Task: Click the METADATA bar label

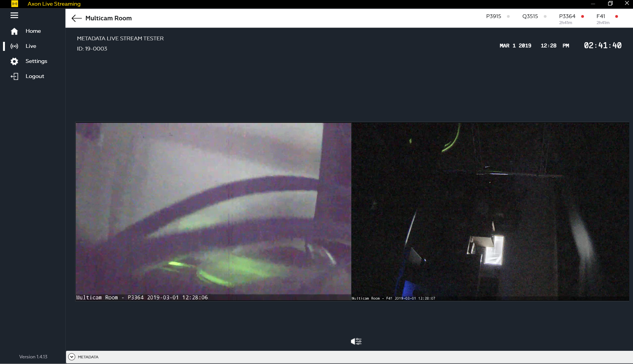Action: coord(88,357)
